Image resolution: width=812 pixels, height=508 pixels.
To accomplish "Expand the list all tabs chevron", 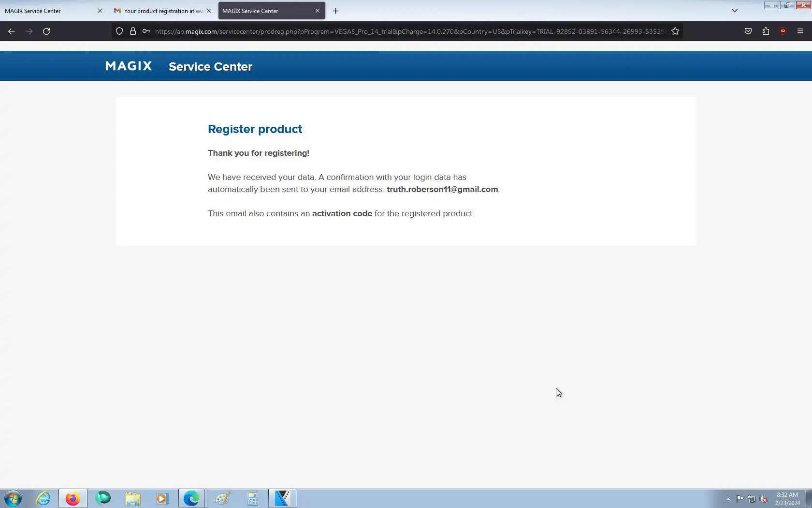I will pos(735,11).
